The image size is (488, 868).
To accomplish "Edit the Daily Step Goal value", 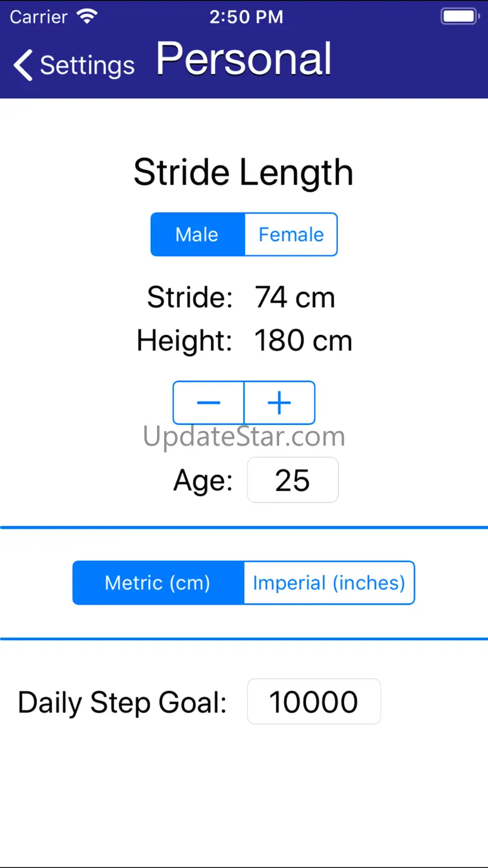I will point(313,702).
